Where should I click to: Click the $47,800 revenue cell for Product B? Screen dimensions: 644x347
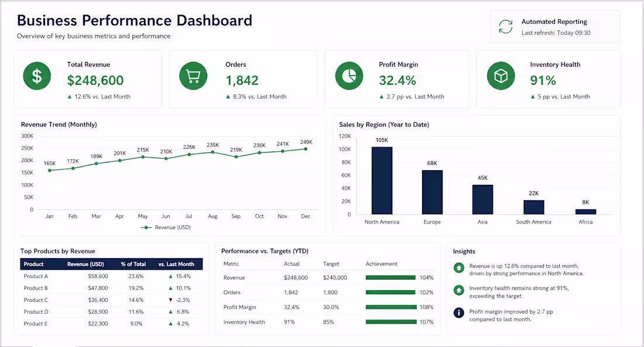coord(98,288)
